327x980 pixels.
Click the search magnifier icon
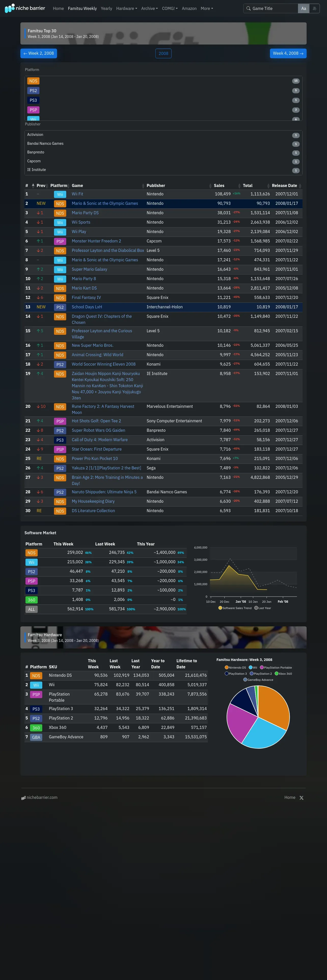pos(249,8)
